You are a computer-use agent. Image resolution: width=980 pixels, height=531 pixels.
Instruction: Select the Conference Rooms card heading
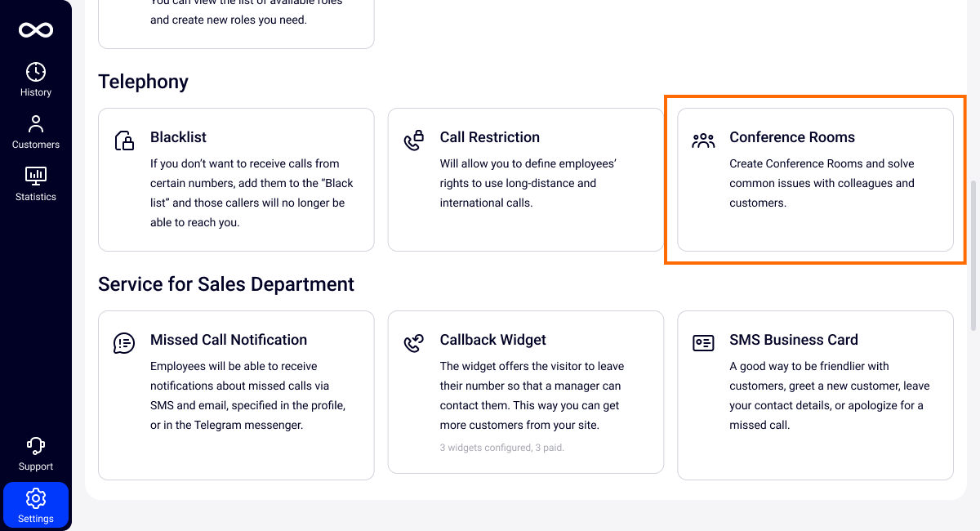pyautogui.click(x=791, y=137)
